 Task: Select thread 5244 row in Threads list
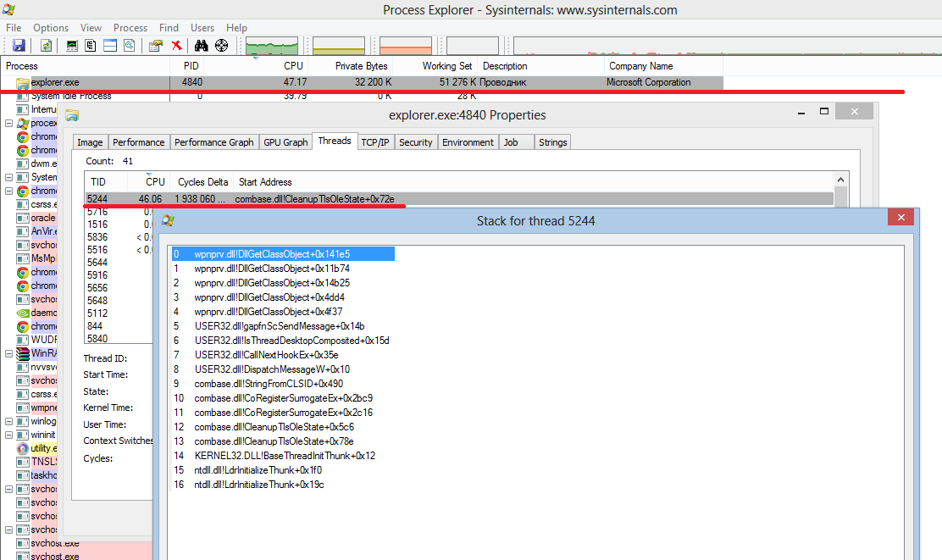coord(459,199)
